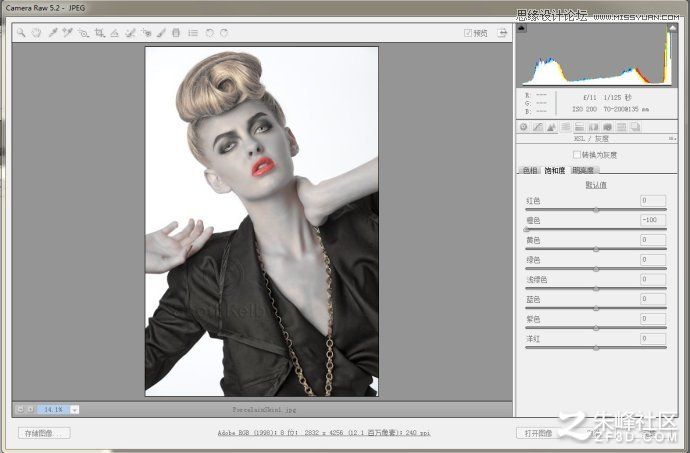Image resolution: width=690 pixels, height=453 pixels.
Task: Click the 绿色 value field
Action: [x=653, y=260]
